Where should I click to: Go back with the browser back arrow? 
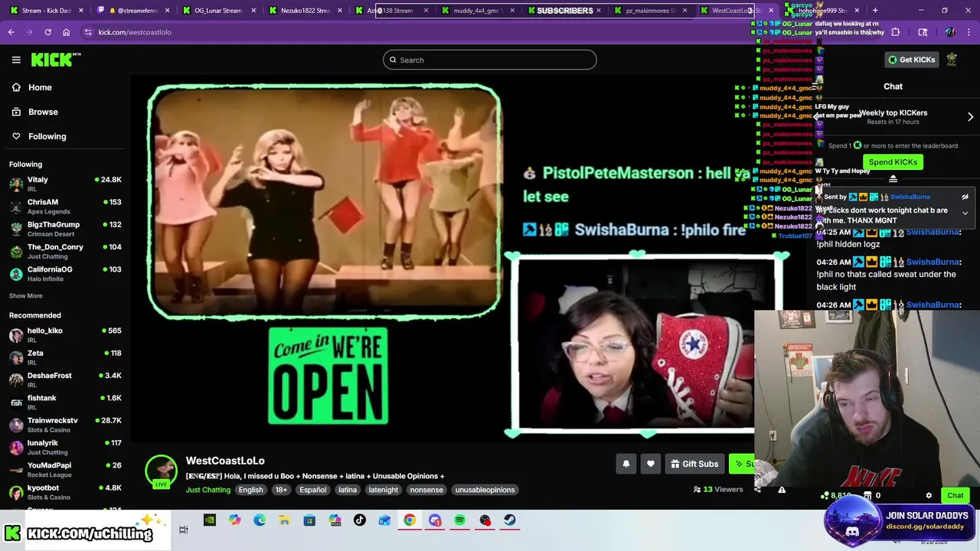pyautogui.click(x=11, y=32)
